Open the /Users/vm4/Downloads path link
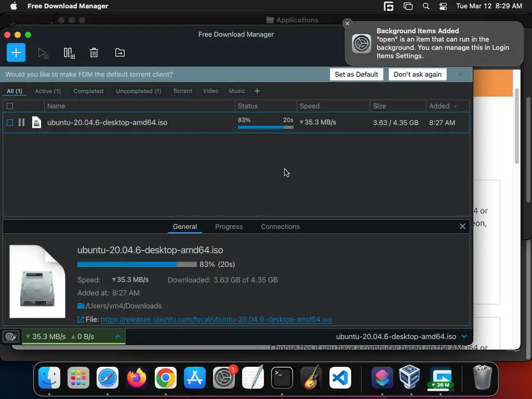Screen dimensions: 532x399 [x=124, y=305]
